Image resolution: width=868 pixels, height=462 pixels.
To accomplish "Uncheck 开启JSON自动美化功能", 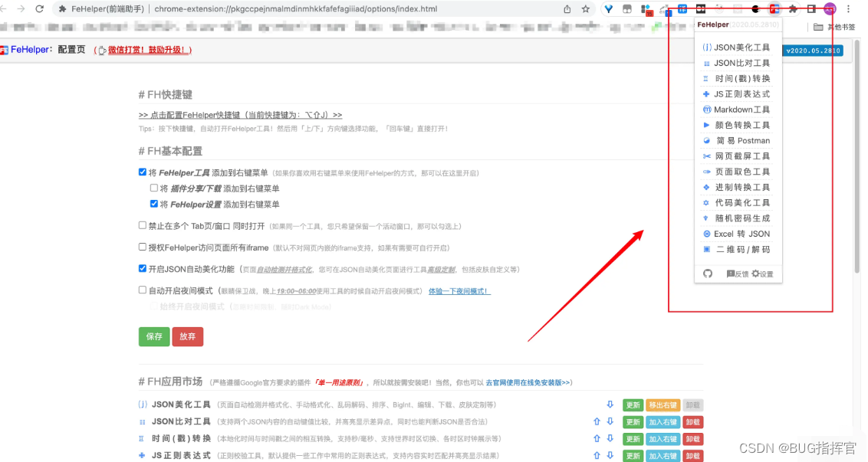I will (x=143, y=268).
